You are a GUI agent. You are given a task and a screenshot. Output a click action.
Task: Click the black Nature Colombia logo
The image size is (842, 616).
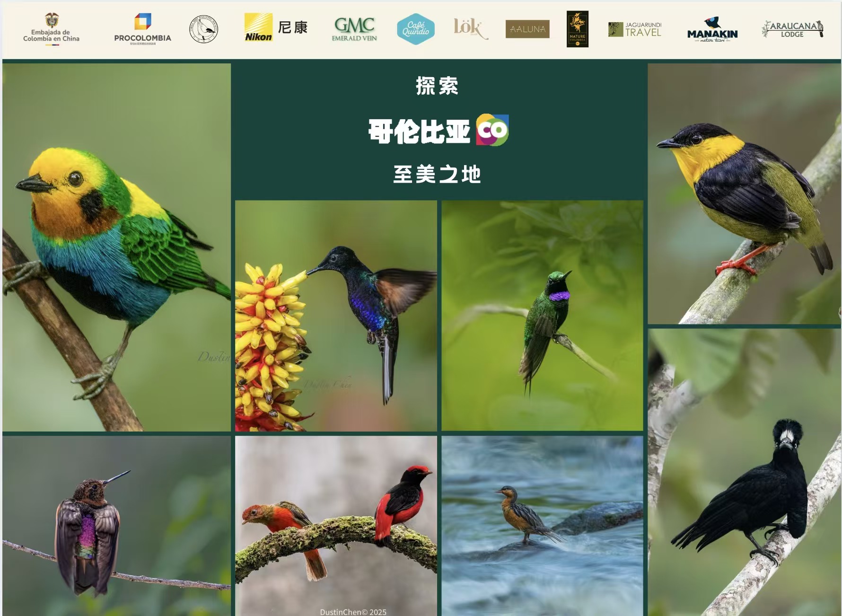578,29
